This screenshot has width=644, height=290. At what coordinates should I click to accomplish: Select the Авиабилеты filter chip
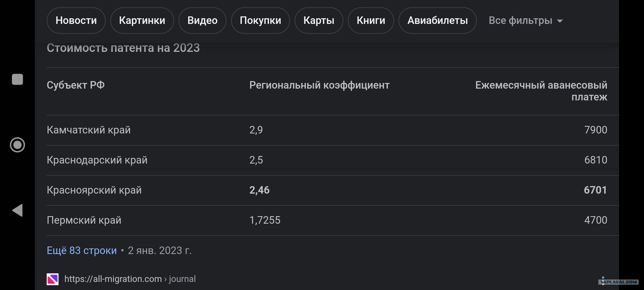coord(438,20)
